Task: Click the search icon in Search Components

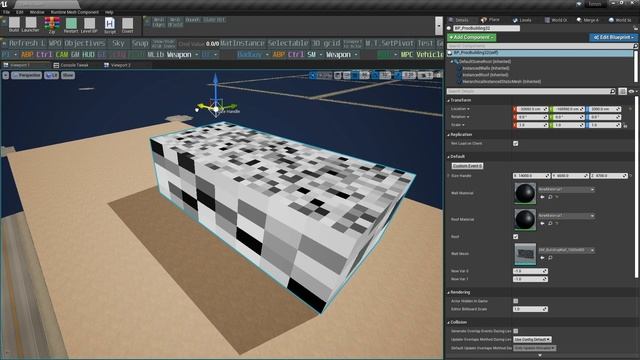Action: click(635, 46)
